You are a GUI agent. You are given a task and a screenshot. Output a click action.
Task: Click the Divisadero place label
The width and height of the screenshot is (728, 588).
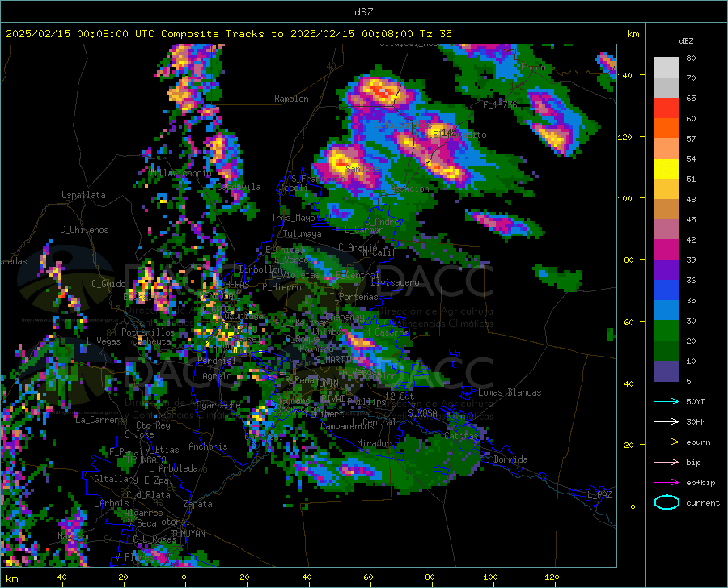(395, 282)
